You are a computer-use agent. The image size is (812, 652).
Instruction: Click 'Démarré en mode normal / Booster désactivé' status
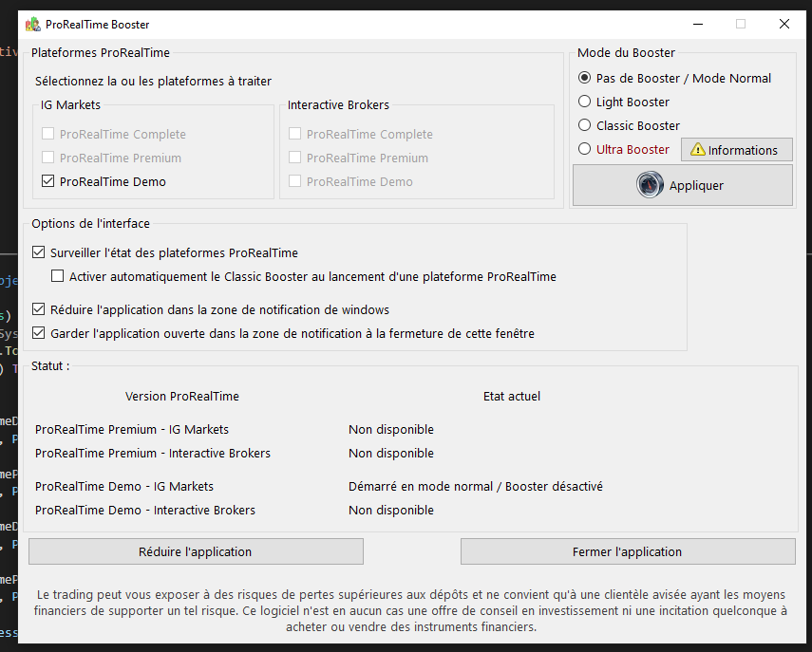click(476, 487)
